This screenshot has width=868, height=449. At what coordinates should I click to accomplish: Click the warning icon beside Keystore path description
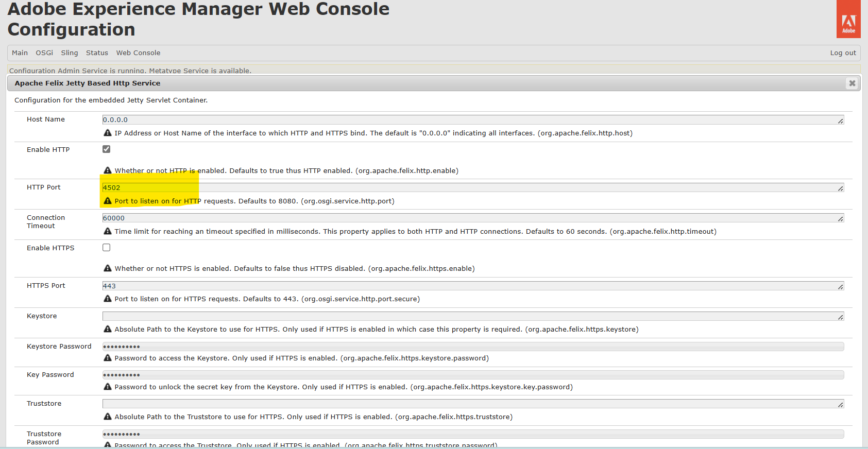coord(108,329)
